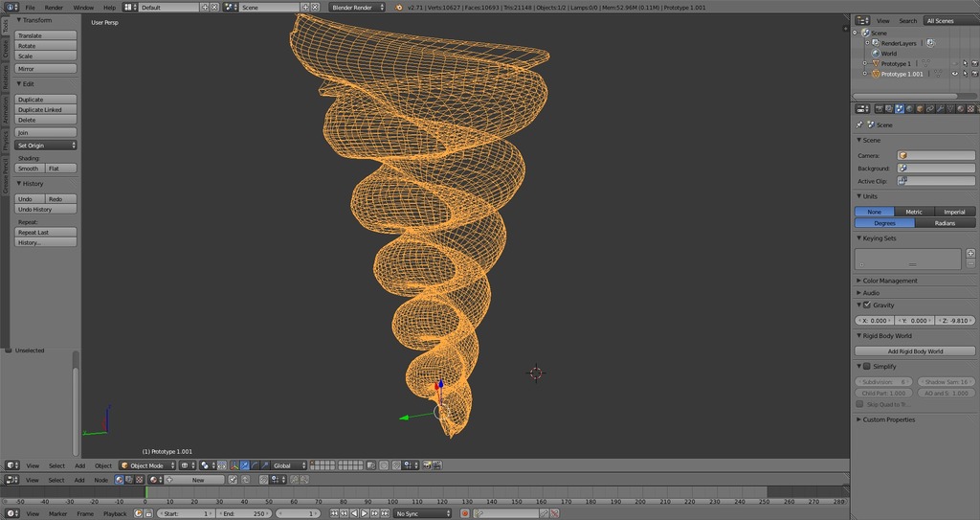This screenshot has height=520, width=980.
Task: Open the Window menu
Action: (83, 8)
